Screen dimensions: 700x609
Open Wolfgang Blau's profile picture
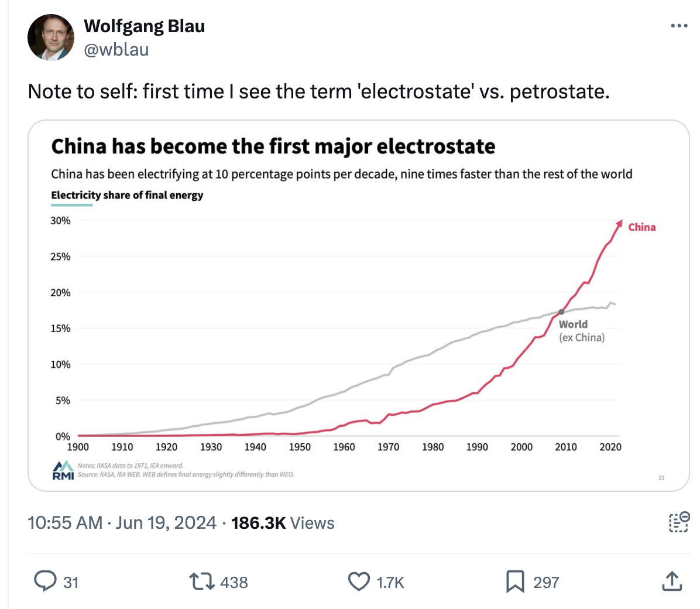tap(51, 37)
